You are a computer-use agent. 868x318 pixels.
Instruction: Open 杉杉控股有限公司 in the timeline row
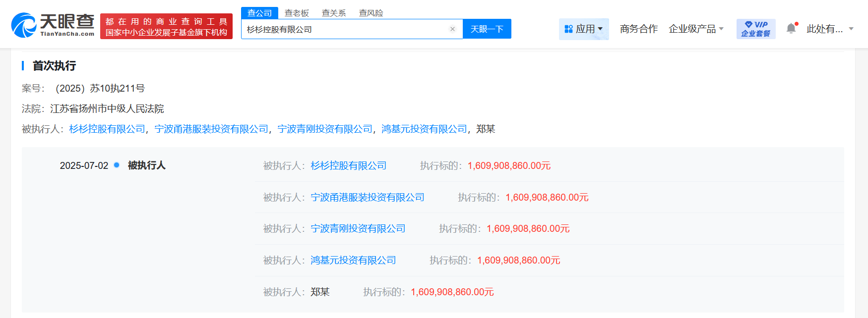(x=349, y=166)
